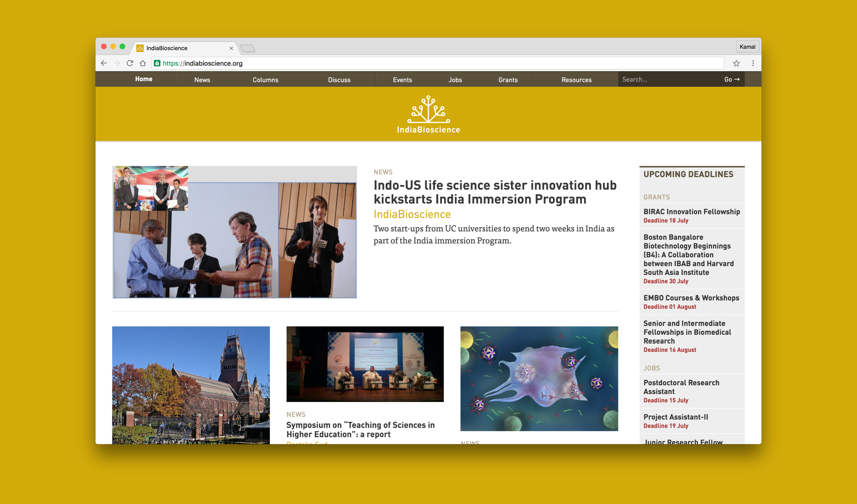
Task: Open the Events menu item
Action: (x=402, y=80)
